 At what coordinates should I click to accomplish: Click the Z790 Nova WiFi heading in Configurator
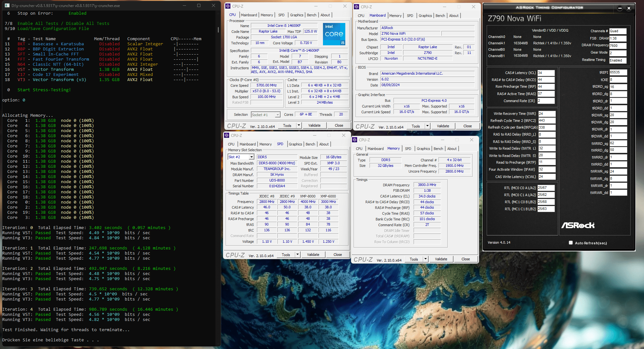coord(514,19)
